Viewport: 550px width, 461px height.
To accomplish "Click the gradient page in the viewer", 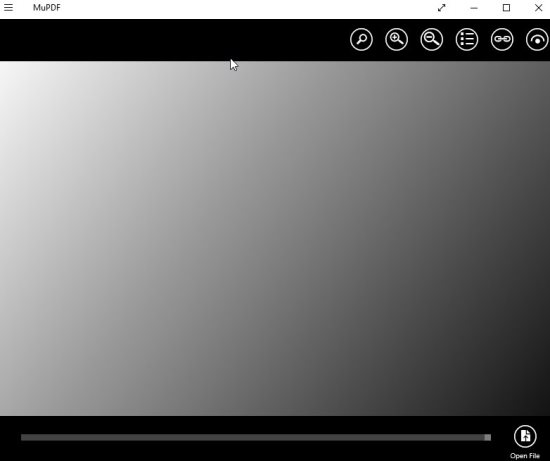I will (x=275, y=239).
